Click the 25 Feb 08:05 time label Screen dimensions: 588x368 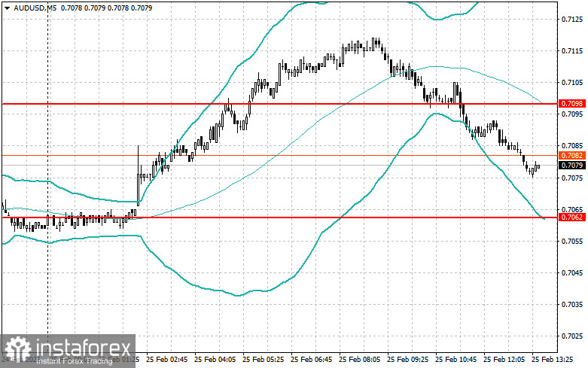click(x=359, y=360)
